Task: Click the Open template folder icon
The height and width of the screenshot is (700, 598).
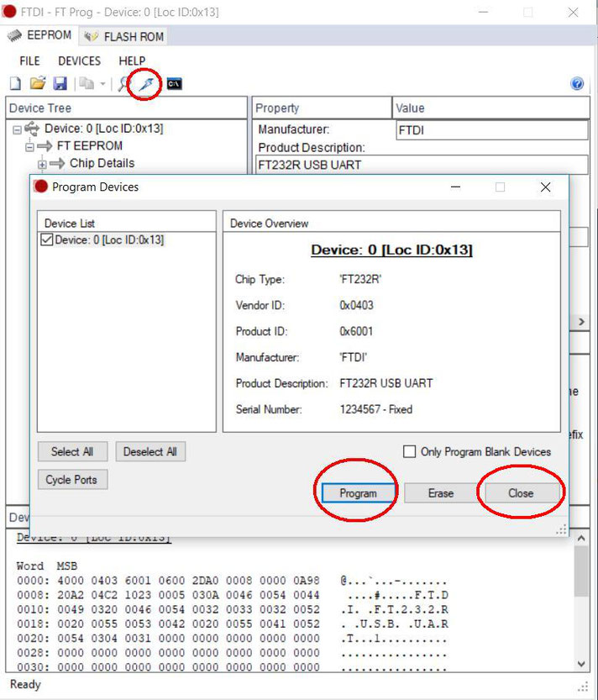Action: (x=38, y=83)
